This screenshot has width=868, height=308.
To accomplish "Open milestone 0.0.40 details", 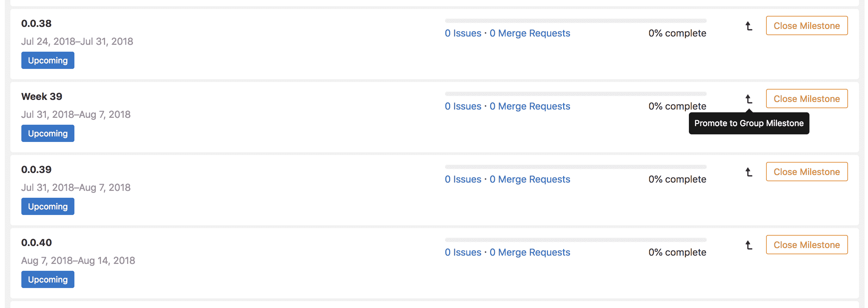I will (36, 243).
